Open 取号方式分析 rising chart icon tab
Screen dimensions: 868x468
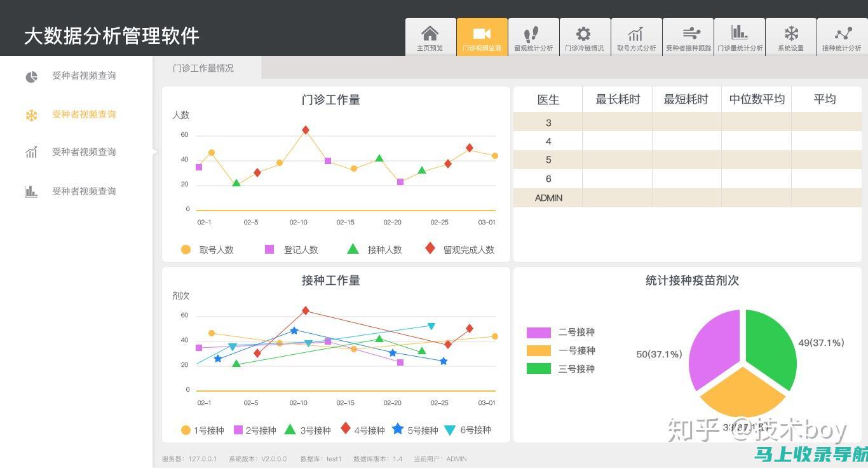click(636, 37)
